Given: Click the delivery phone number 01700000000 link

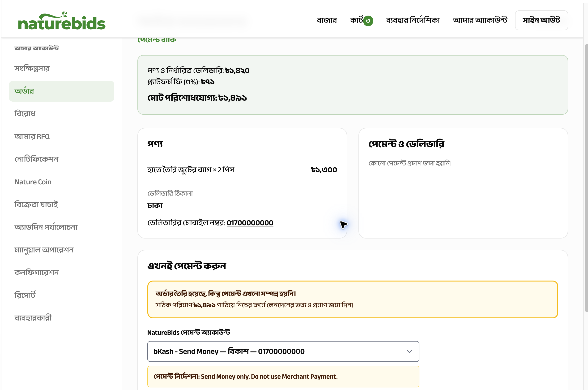Looking at the screenshot, I should click(250, 223).
